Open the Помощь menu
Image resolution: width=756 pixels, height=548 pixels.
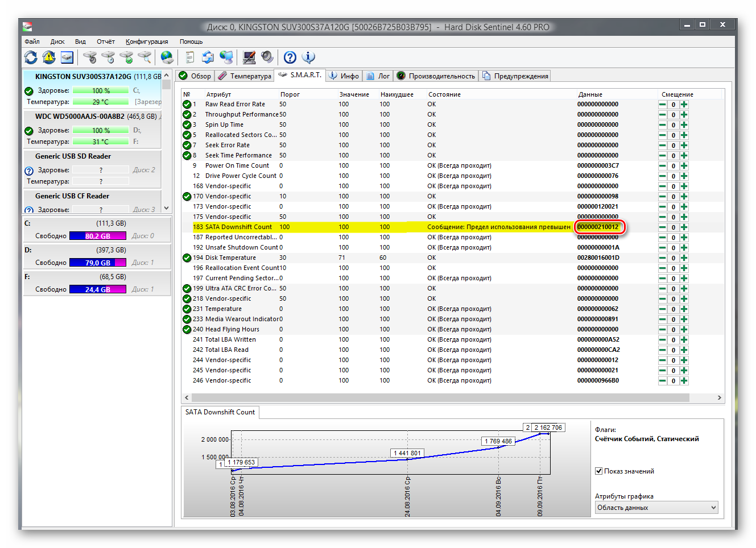[x=191, y=41]
